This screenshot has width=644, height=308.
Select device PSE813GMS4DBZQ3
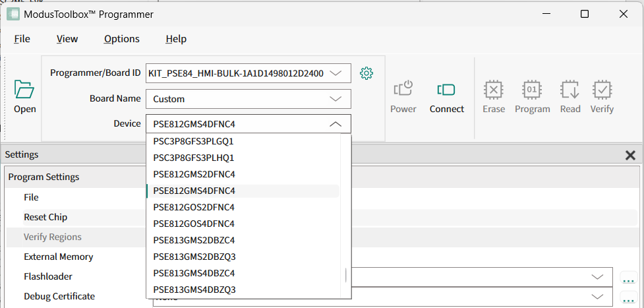click(x=243, y=290)
